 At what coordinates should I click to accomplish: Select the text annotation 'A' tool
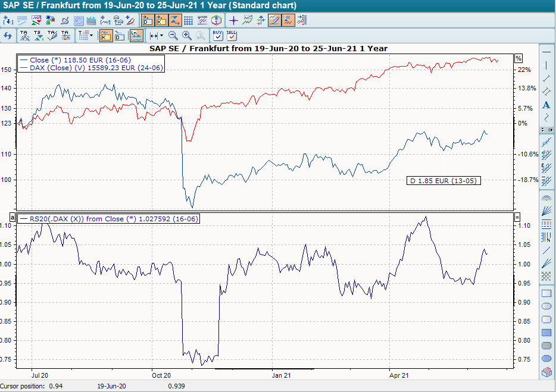[x=546, y=105]
